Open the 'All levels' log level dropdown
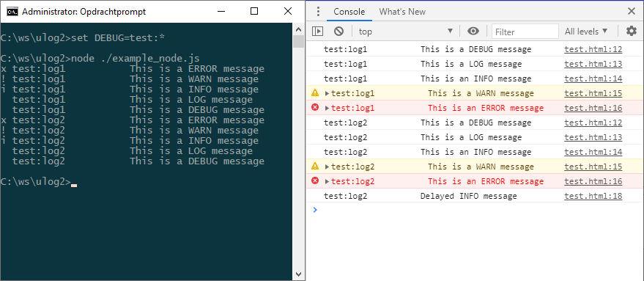Image resolution: width=644 pixels, height=281 pixels. [x=587, y=32]
